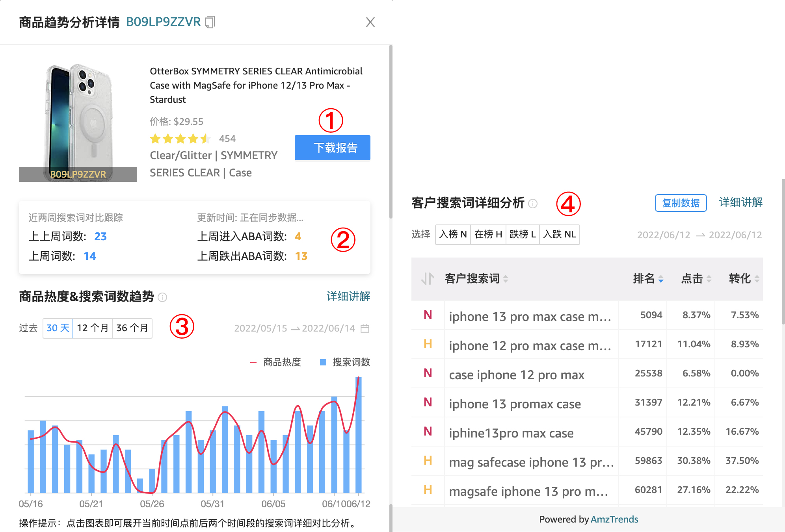Switch the trend chart to 12 个月 view
The width and height of the screenshot is (785, 532).
click(x=93, y=328)
